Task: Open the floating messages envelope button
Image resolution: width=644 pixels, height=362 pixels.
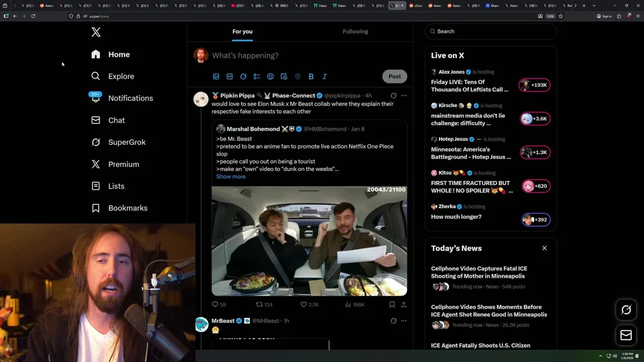Action: click(626, 335)
